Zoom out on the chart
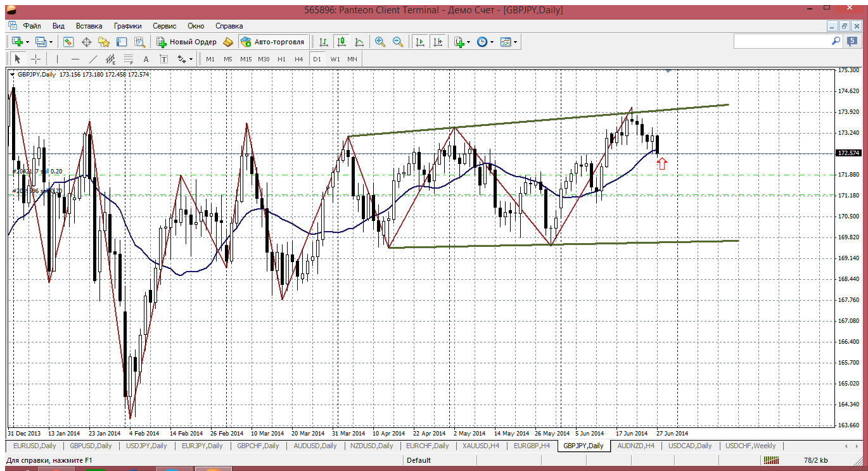Image resolution: width=868 pixels, height=471 pixels. (398, 42)
